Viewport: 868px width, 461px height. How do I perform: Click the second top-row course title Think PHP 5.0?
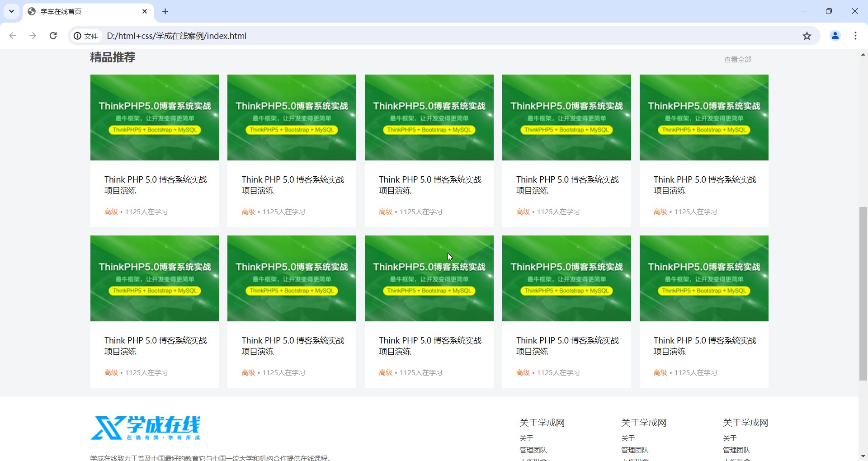pos(293,185)
